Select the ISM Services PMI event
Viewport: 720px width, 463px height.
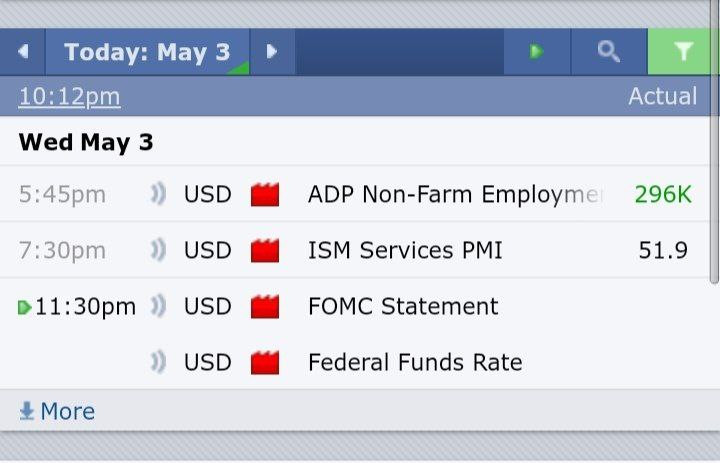coord(404,250)
